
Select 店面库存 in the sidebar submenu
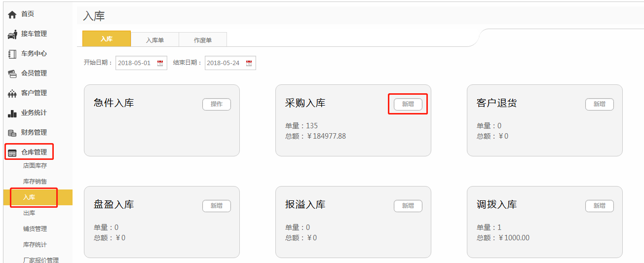click(35, 166)
